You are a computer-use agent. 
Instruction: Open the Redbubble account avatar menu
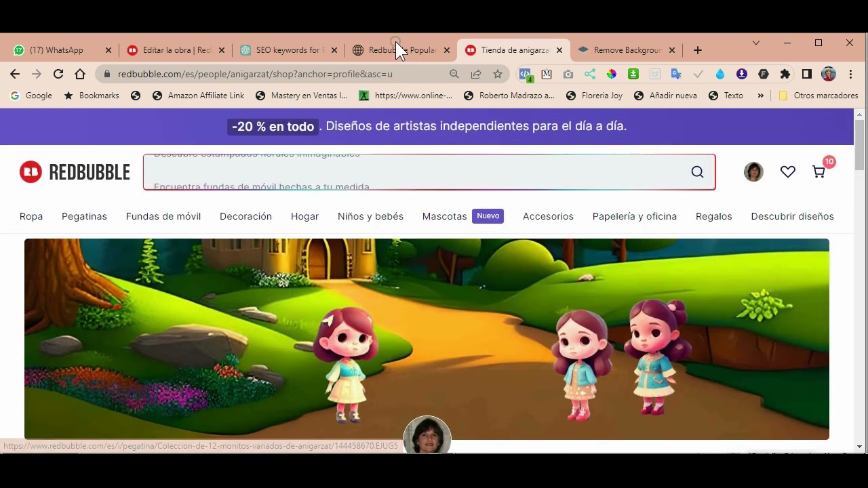(x=753, y=172)
